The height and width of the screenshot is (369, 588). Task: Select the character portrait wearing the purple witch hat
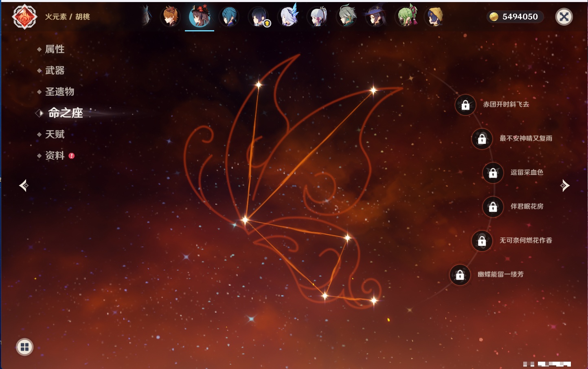click(x=376, y=17)
